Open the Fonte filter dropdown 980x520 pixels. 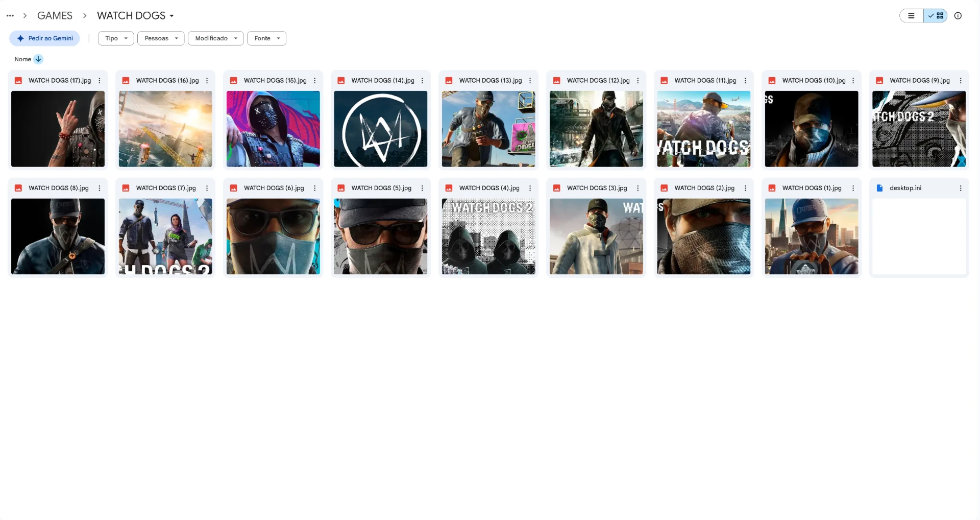point(267,38)
